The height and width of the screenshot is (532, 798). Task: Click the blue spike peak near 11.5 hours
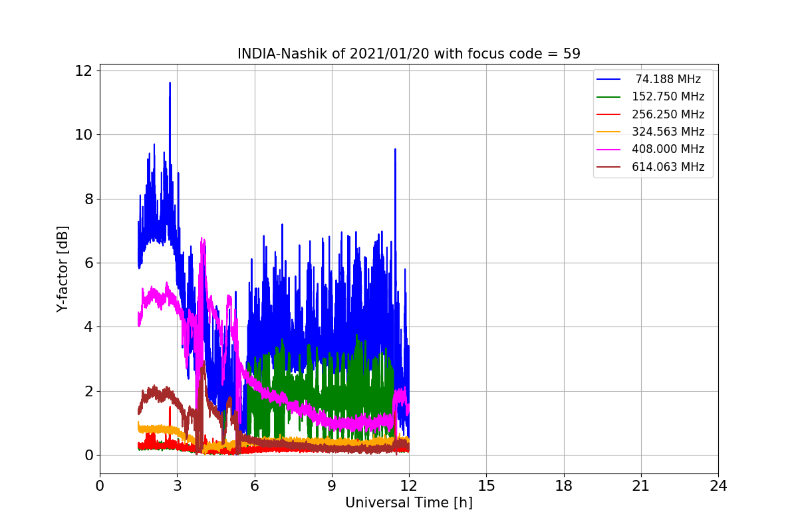(395, 150)
